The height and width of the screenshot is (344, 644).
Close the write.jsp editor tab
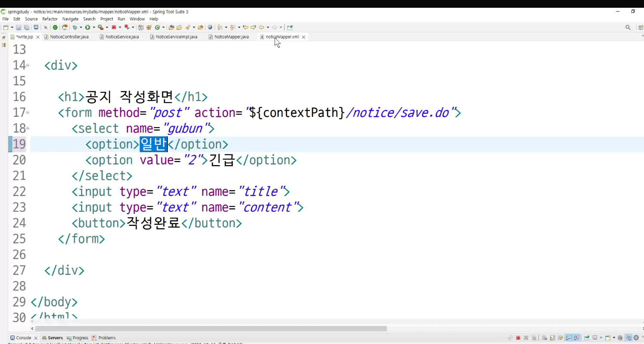37,37
